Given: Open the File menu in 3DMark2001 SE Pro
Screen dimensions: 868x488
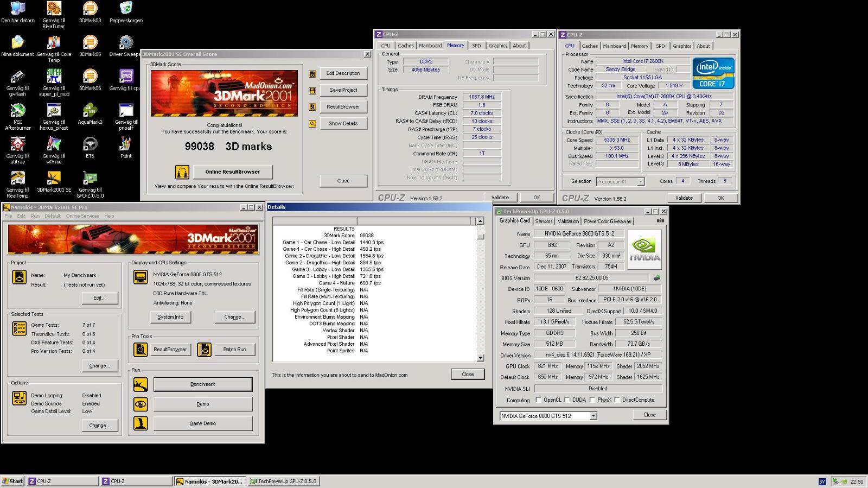Looking at the screenshot, I should 8,216.
